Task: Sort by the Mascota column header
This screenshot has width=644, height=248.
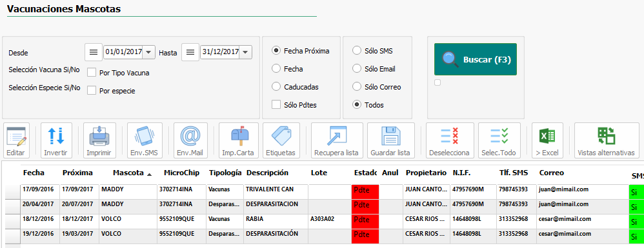Action: point(128,173)
